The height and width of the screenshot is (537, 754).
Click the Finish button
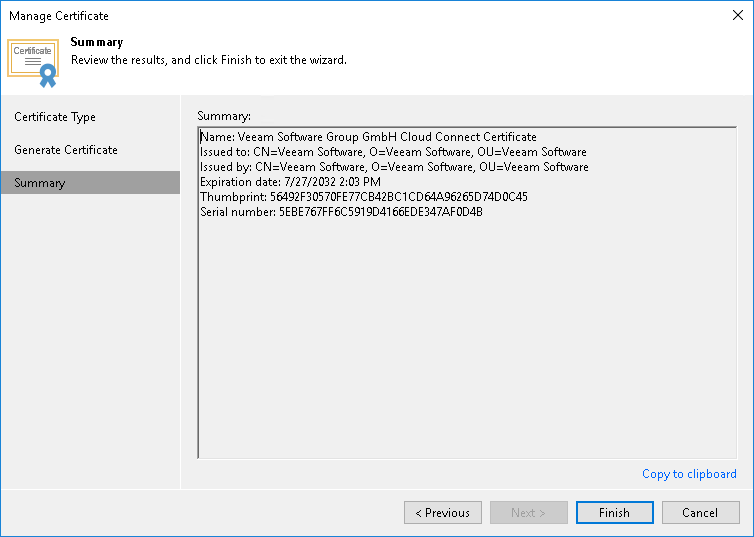615,512
